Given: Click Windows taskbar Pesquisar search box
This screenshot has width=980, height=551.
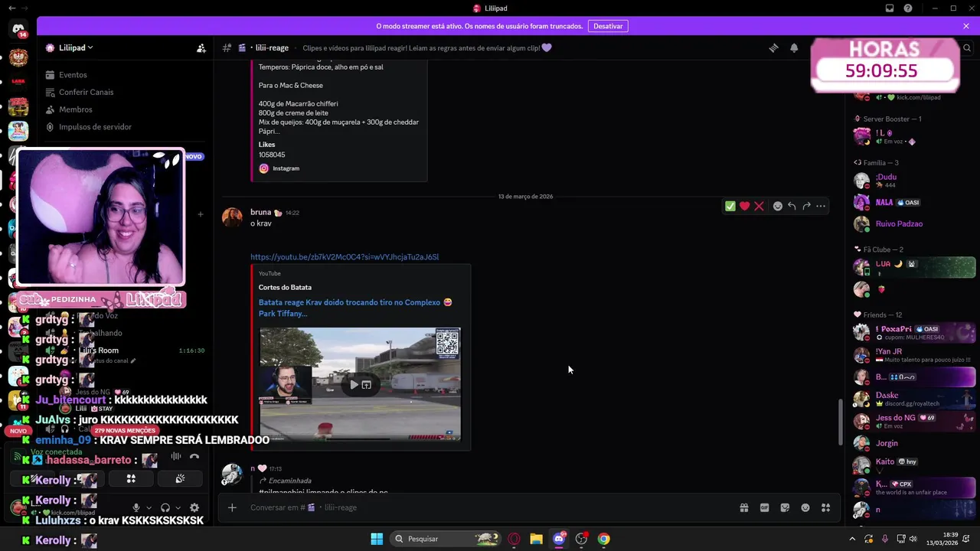Looking at the screenshot, I should coord(446,539).
